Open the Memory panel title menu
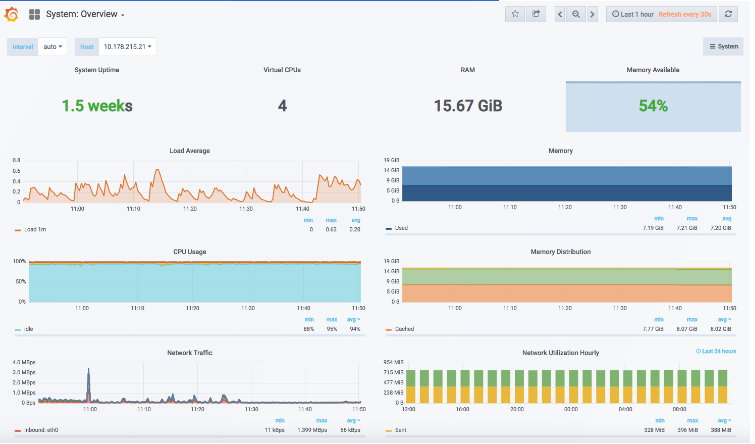The image size is (755, 444). 560,151
